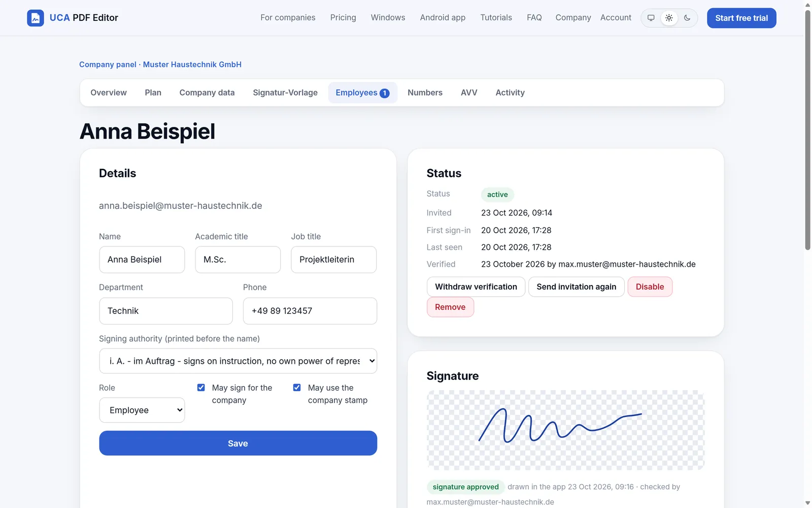The image size is (812, 508).
Task: Open the For companies menu item
Action: click(x=288, y=17)
